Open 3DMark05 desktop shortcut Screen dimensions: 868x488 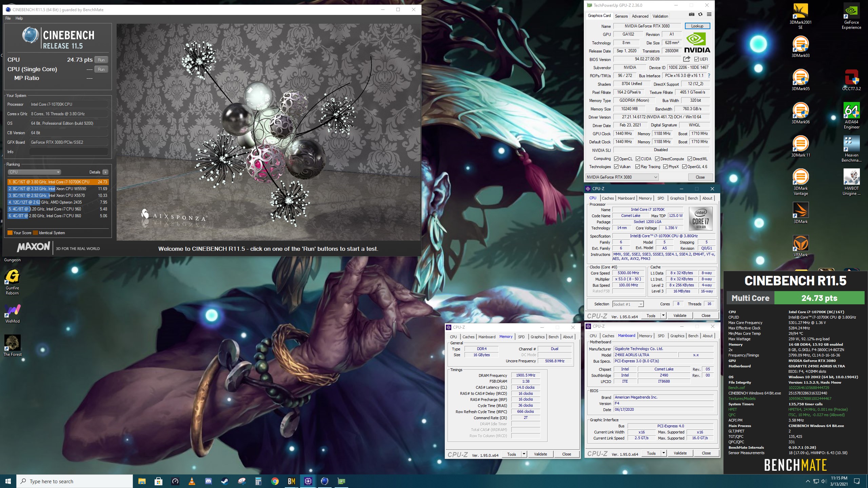800,80
